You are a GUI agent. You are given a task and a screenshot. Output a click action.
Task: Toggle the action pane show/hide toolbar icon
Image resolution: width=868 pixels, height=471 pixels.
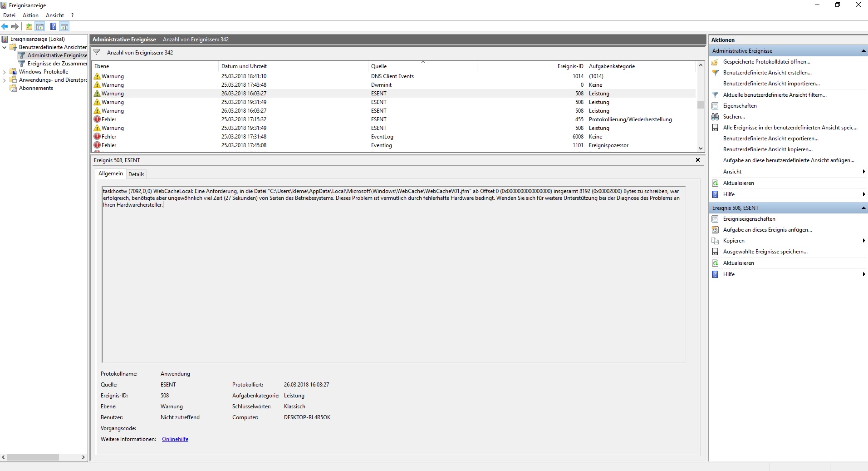tap(64, 26)
